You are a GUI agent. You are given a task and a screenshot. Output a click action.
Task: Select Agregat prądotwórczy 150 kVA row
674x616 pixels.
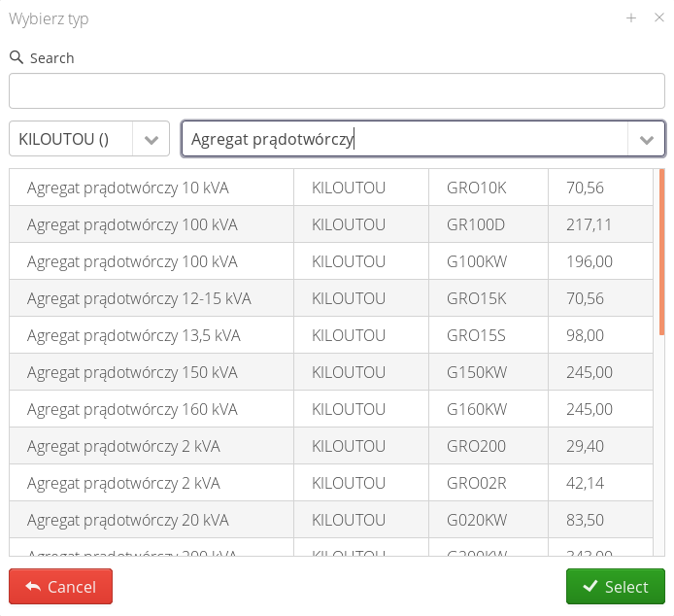click(131, 372)
